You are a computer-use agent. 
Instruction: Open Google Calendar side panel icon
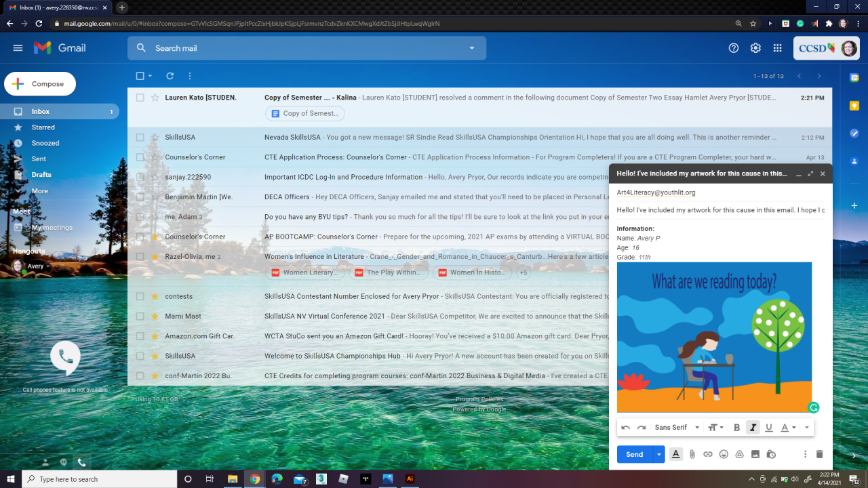(854, 78)
